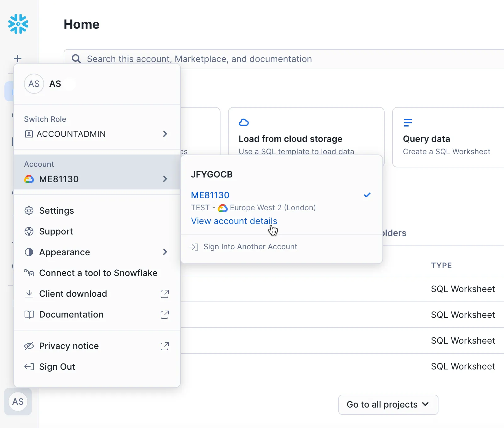Click the role badge icon beside ACCOUNTADMIN
Image resolution: width=504 pixels, height=428 pixels.
click(29, 134)
